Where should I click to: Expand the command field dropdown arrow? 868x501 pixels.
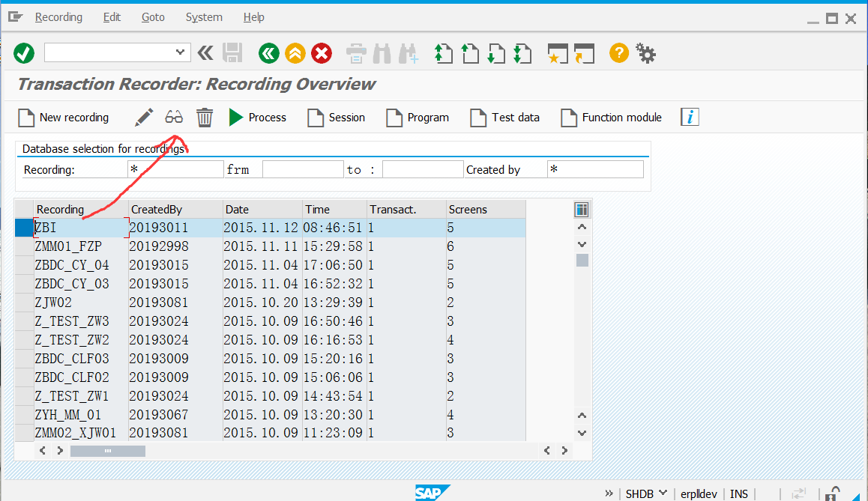click(x=179, y=52)
